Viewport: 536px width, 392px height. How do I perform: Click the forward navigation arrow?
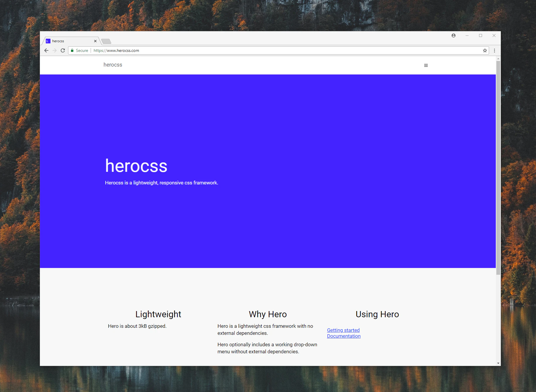[x=55, y=50]
